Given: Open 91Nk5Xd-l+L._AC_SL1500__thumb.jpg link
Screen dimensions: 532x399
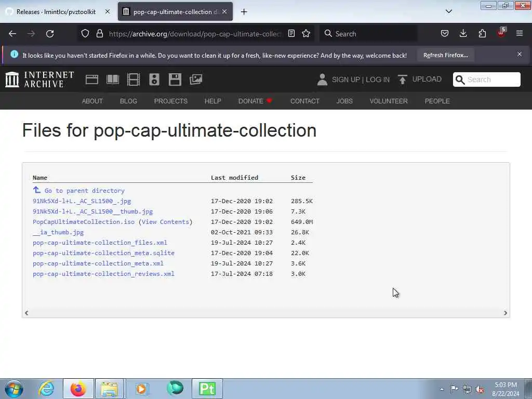Looking at the screenshot, I should click(92, 211).
